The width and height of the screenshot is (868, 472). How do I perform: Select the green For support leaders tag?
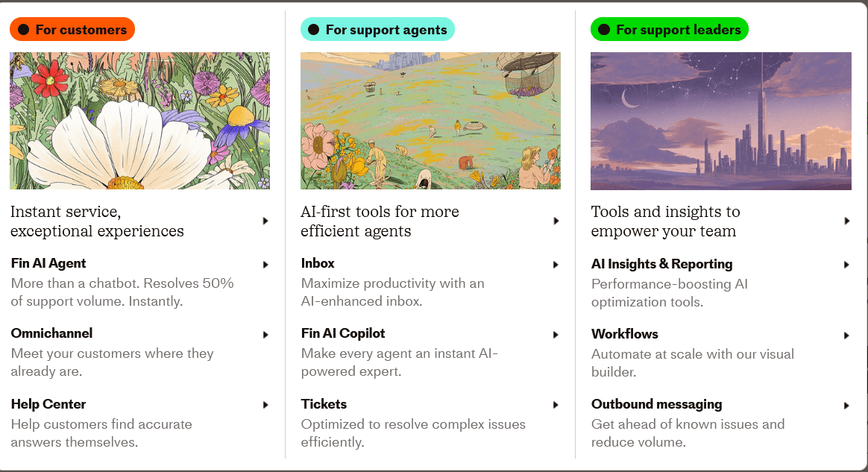[670, 29]
